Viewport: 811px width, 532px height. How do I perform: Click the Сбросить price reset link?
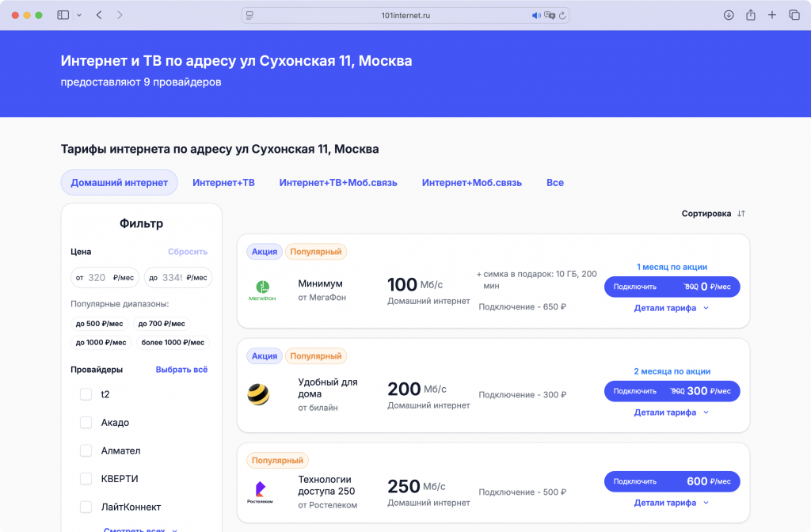tap(188, 252)
